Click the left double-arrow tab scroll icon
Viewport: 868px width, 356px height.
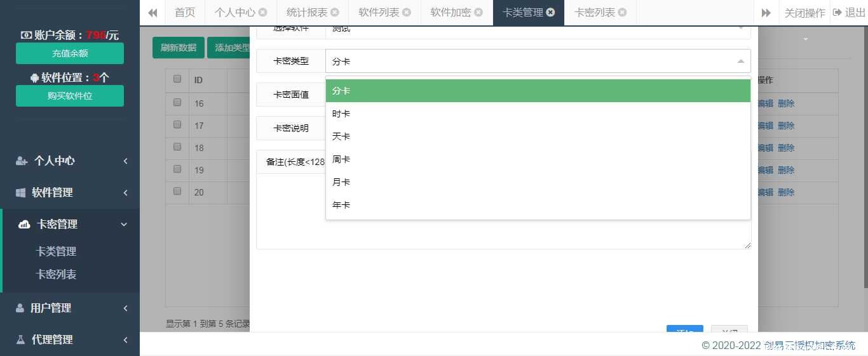click(153, 13)
